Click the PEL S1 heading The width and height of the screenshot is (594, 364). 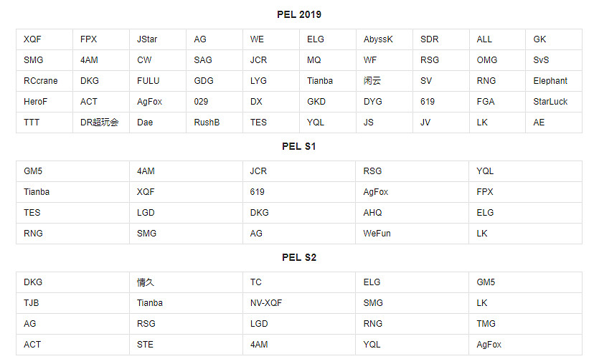pyautogui.click(x=299, y=146)
